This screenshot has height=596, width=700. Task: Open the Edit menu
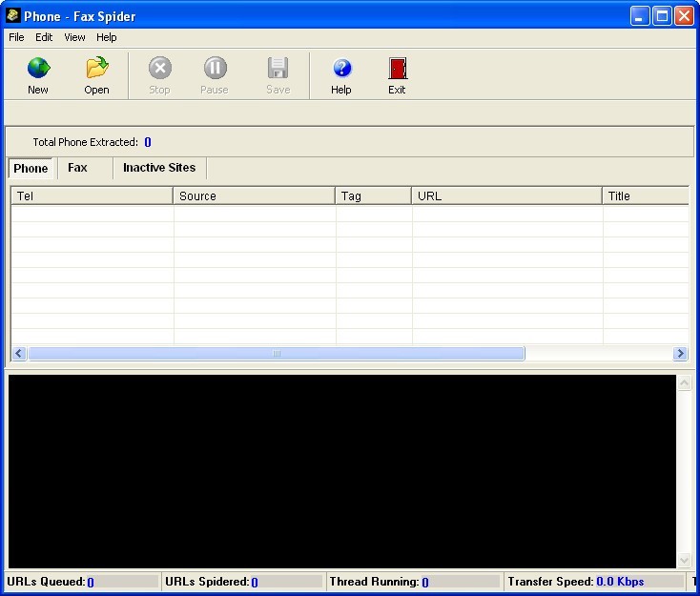[x=44, y=37]
